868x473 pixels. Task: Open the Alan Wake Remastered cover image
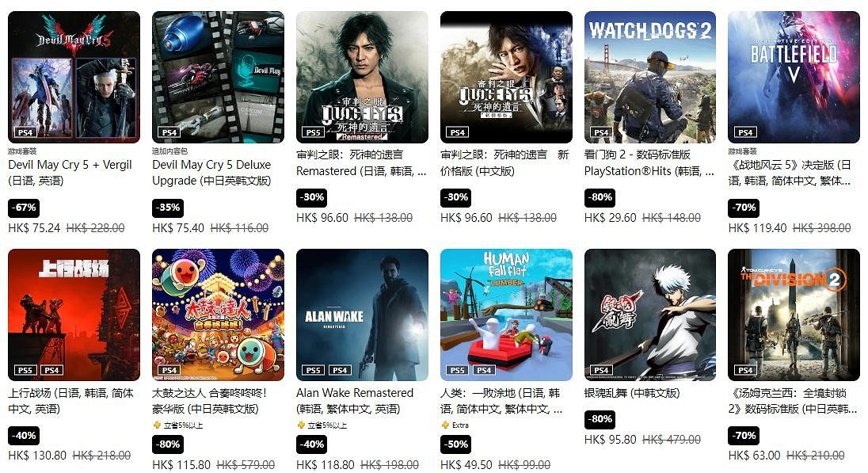pyautogui.click(x=362, y=315)
